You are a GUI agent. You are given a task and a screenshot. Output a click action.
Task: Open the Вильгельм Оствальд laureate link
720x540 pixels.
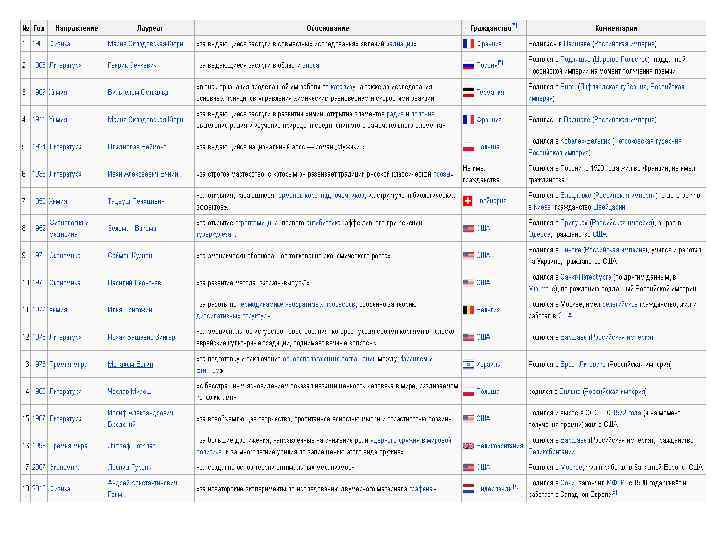coord(137,92)
